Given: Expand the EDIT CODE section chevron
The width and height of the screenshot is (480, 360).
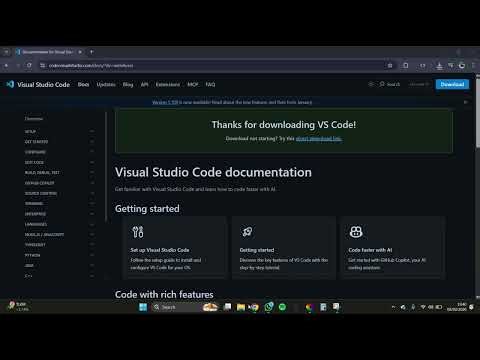Looking at the screenshot, I should coord(92,162).
